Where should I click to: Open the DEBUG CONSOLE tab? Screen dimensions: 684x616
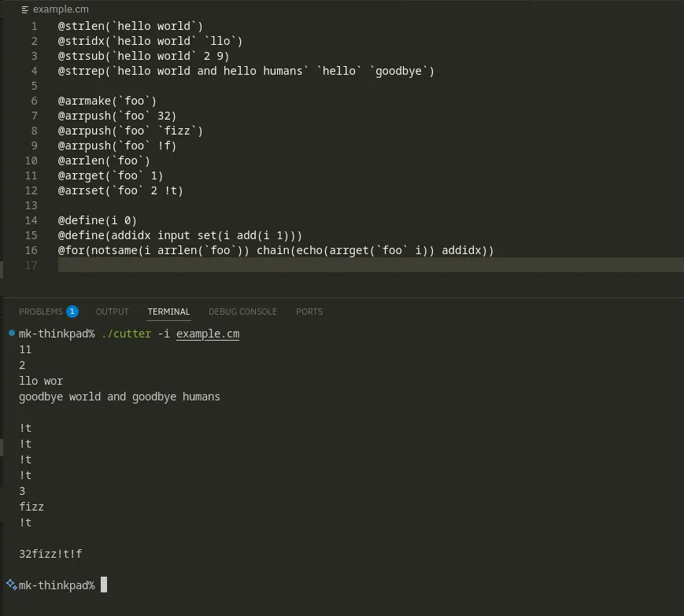[x=242, y=312]
